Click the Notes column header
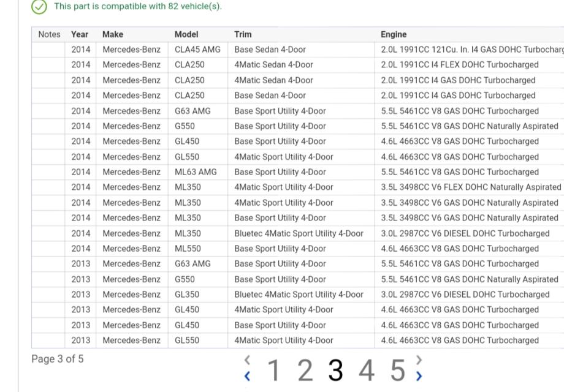Viewport: 564px width, 392px height. (49, 34)
